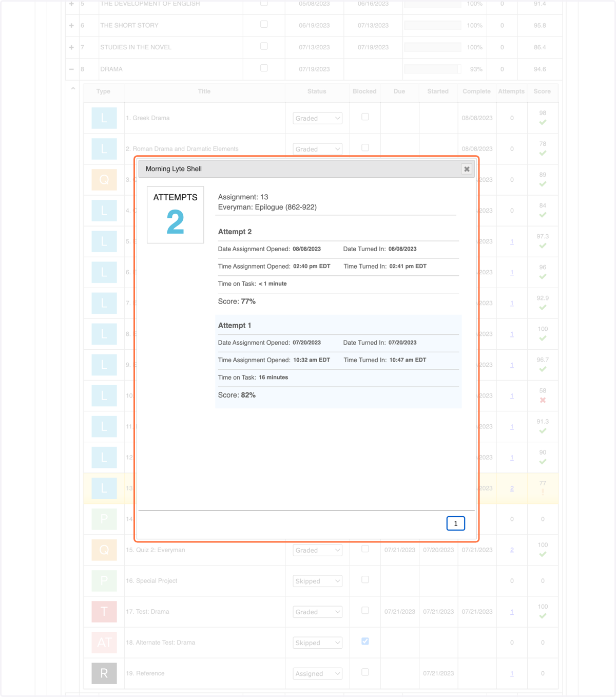Click progress bar for Drama at 93%
Screen dimensions: 616x697
(x=432, y=69)
